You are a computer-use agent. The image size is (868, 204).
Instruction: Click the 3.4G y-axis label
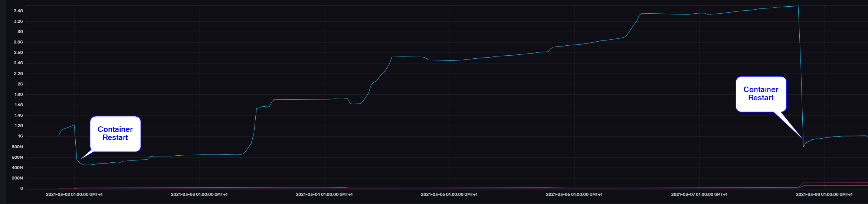pos(19,11)
